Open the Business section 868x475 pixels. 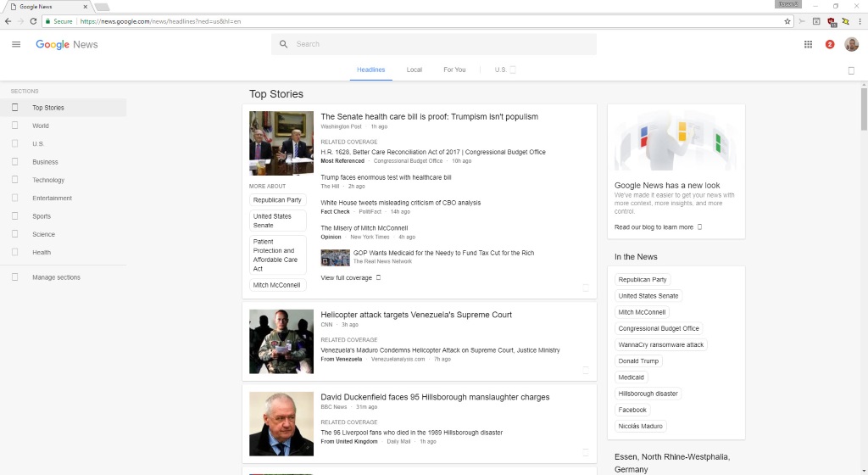tap(63, 162)
